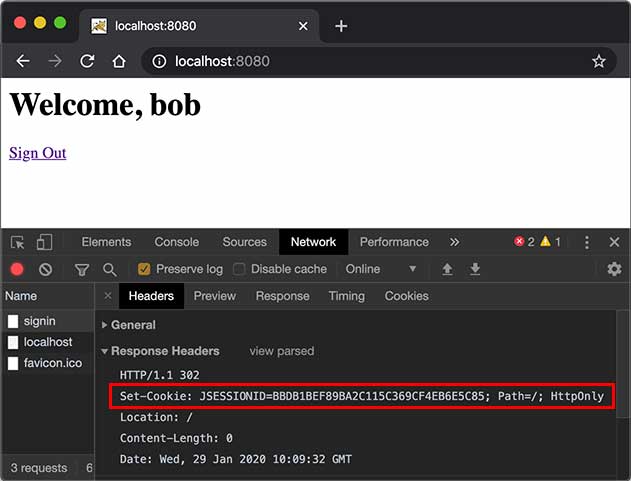Open the Online throttling dropdown
Viewport: 631px width, 481px height.
(x=380, y=269)
